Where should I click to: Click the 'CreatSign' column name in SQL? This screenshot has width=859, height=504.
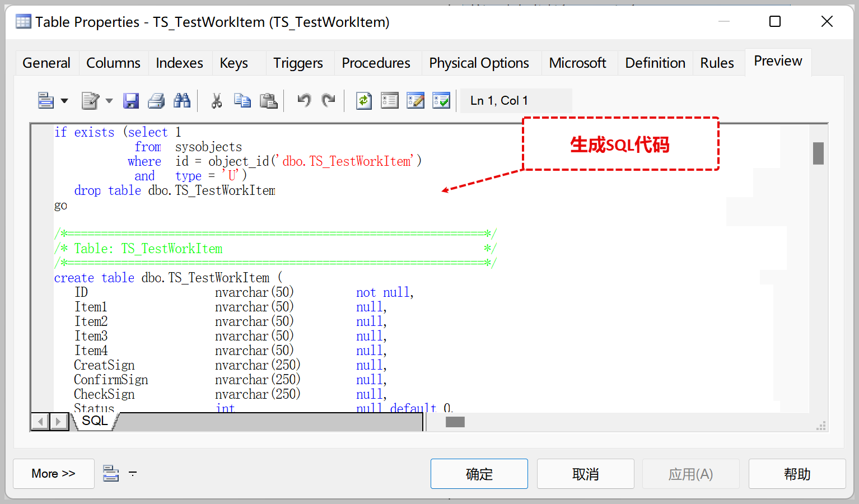104,365
